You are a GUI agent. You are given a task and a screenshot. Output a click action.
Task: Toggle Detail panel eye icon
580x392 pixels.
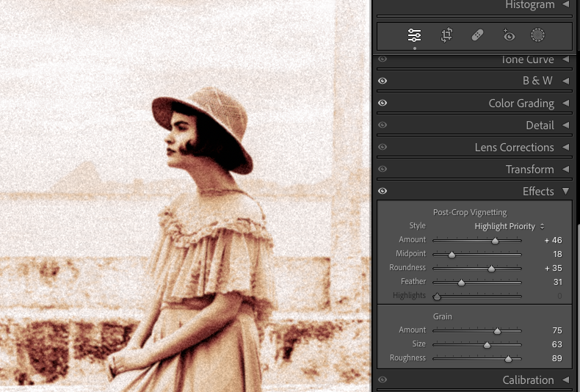coord(383,126)
